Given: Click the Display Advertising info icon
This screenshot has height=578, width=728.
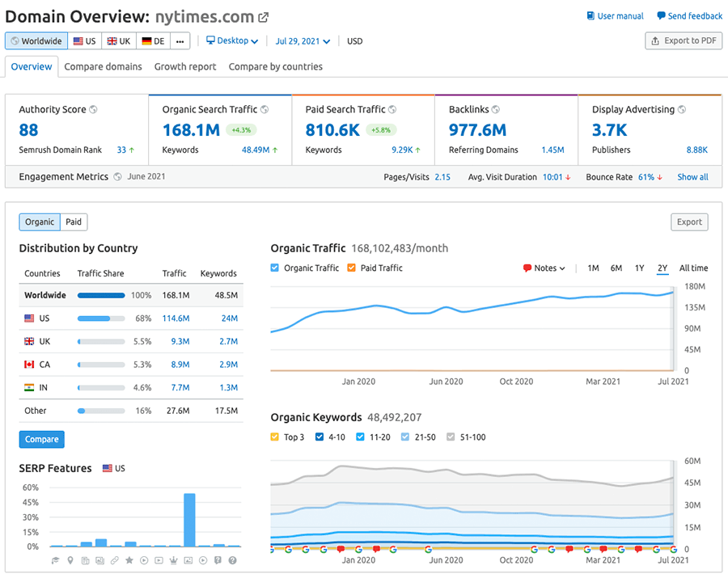Looking at the screenshot, I should pos(682,109).
